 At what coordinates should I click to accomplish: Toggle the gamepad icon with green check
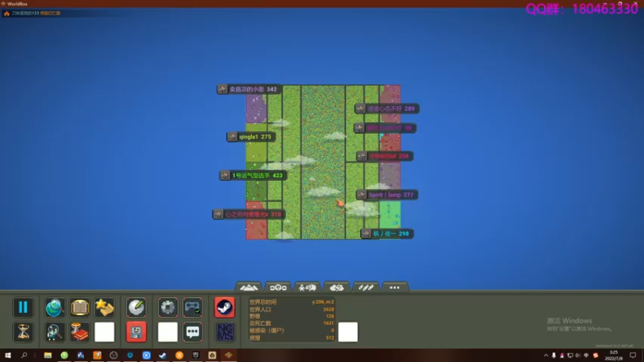coord(192,307)
